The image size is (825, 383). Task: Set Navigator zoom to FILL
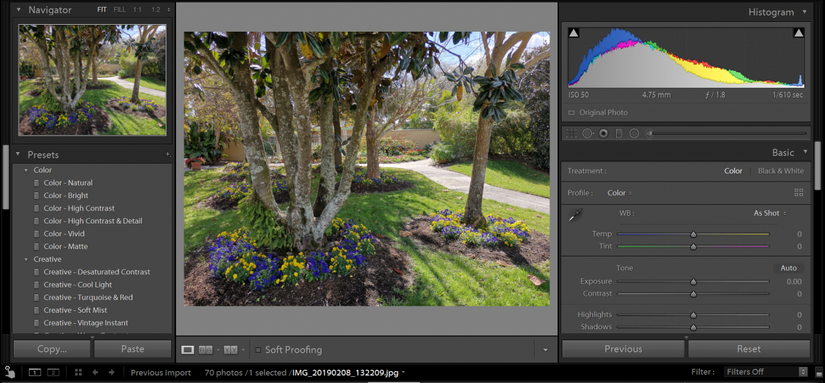[x=119, y=9]
